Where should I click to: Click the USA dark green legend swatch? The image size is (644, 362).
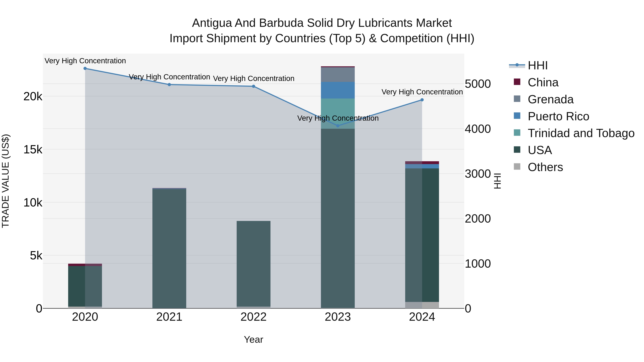click(x=517, y=149)
